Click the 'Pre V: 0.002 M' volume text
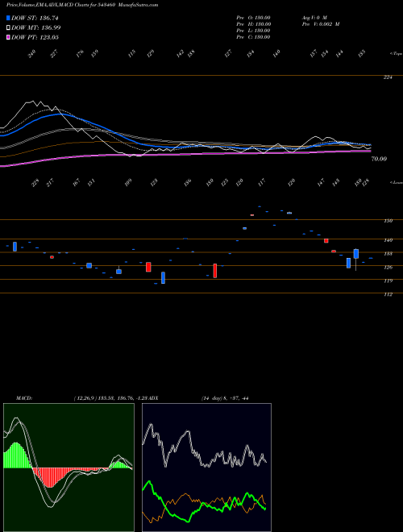Image resolution: width=403 pixels, height=532 pixels. click(321, 24)
